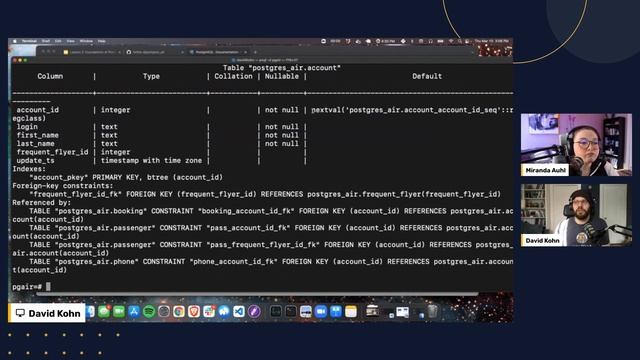Open Spotify from the dock
The height and width of the screenshot is (360, 640).
pos(149,312)
